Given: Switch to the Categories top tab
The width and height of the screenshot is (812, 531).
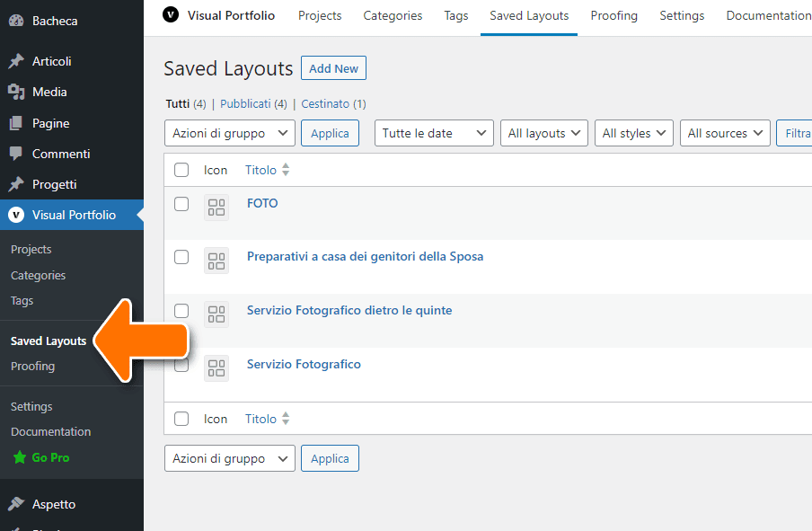Looking at the screenshot, I should (x=393, y=15).
